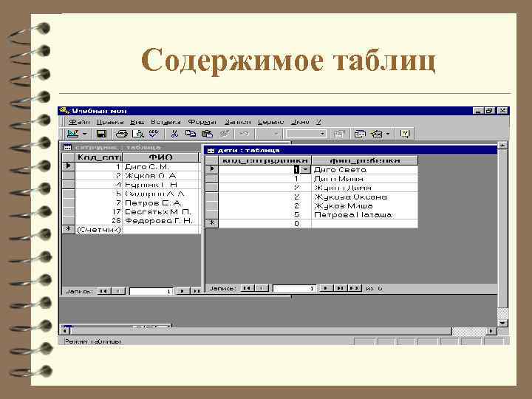Go to first record in дети table
The image size is (532, 399).
coord(247,288)
